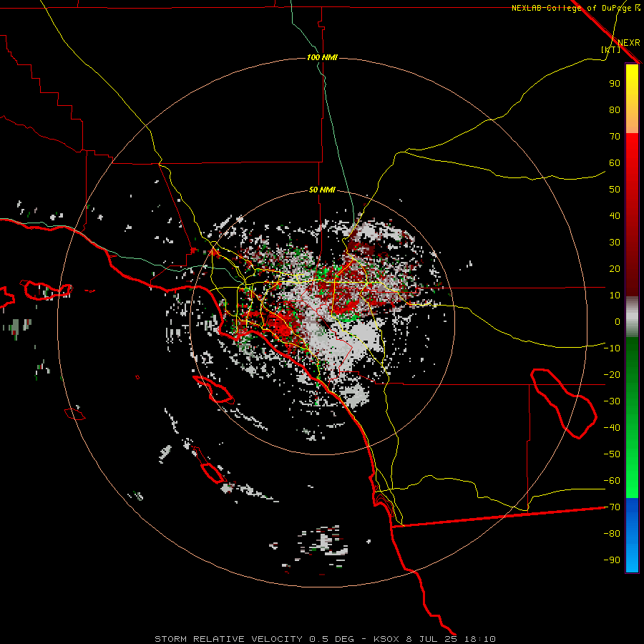Click the 60 value on the velocity scale

coord(615,162)
